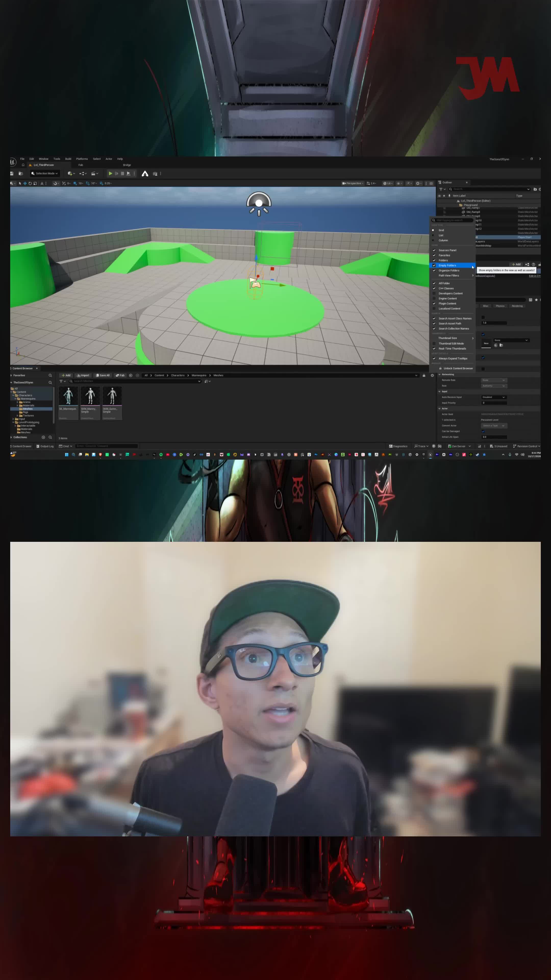The height and width of the screenshot is (980, 551).
Task: Open the Quixel Bridge tab
Action: [127, 165]
